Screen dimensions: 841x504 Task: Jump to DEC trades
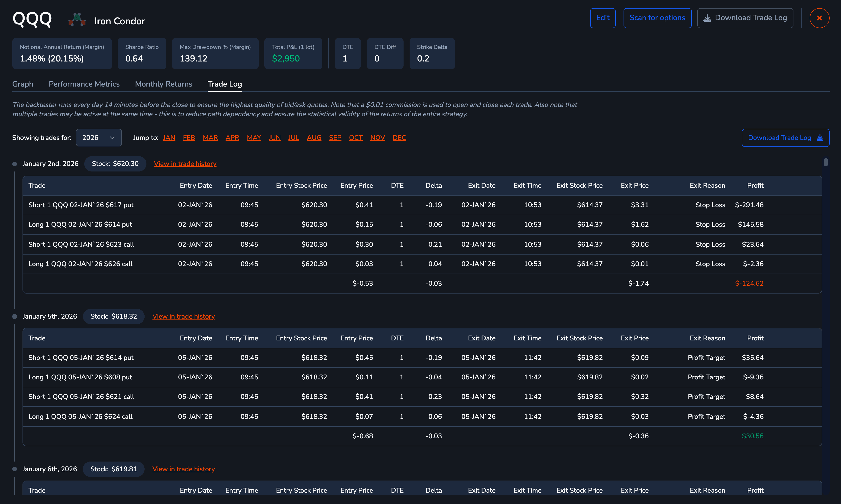399,138
